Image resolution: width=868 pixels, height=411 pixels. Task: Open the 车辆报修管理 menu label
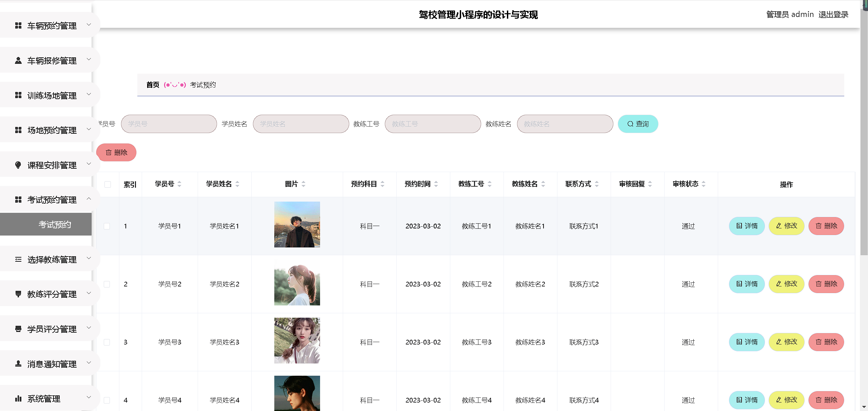click(52, 60)
